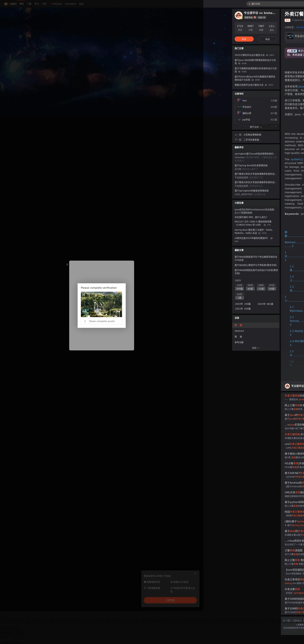Click the CSDN search field
This screenshot has height=644, width=304.
pyautogui.click(x=275, y=4)
